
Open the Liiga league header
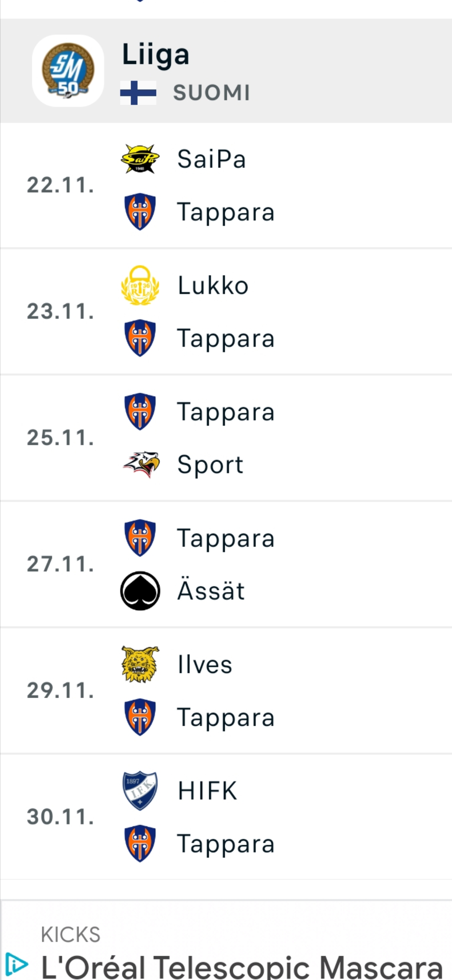tap(226, 71)
